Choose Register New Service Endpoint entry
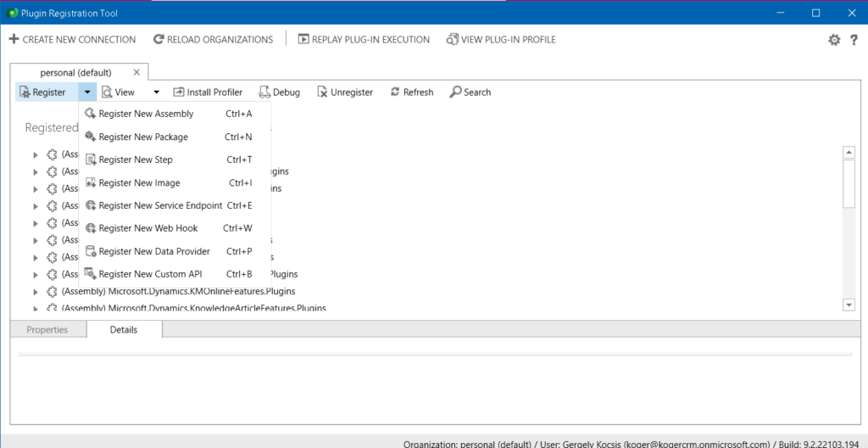 [175, 205]
